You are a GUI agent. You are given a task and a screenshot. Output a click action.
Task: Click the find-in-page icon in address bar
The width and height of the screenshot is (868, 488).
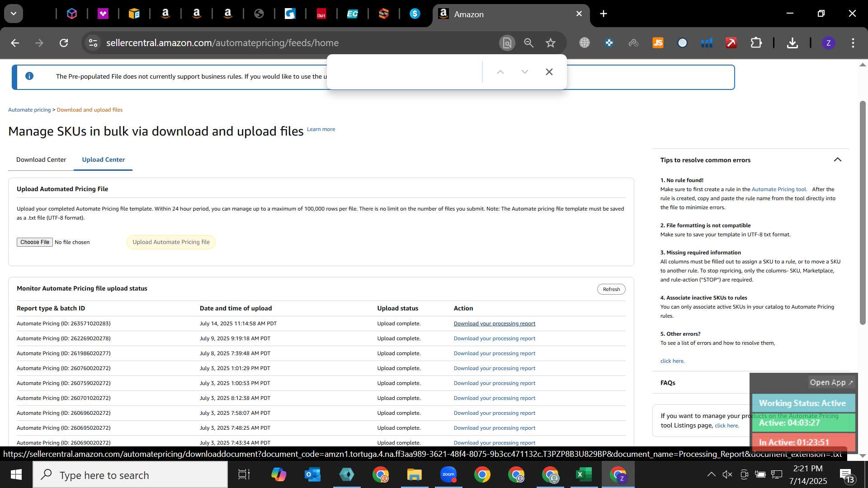pyautogui.click(x=507, y=43)
